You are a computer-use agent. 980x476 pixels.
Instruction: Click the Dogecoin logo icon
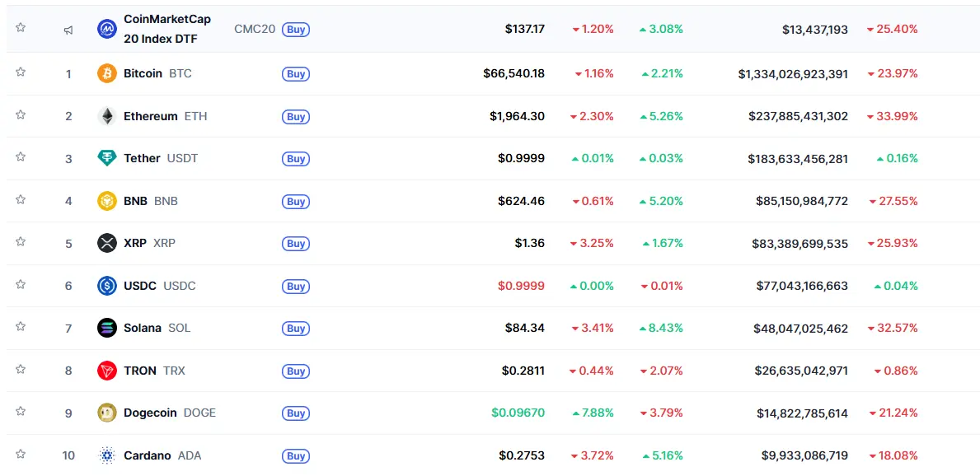coord(107,413)
